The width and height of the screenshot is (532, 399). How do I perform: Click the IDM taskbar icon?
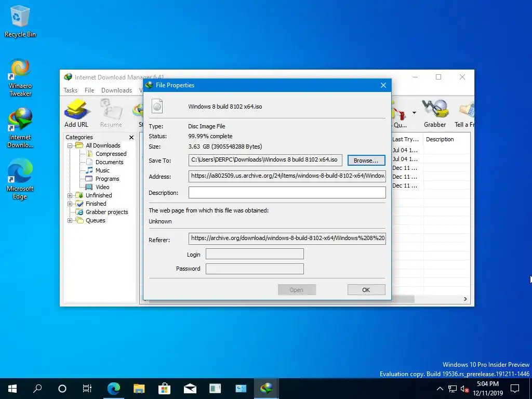coord(267,389)
